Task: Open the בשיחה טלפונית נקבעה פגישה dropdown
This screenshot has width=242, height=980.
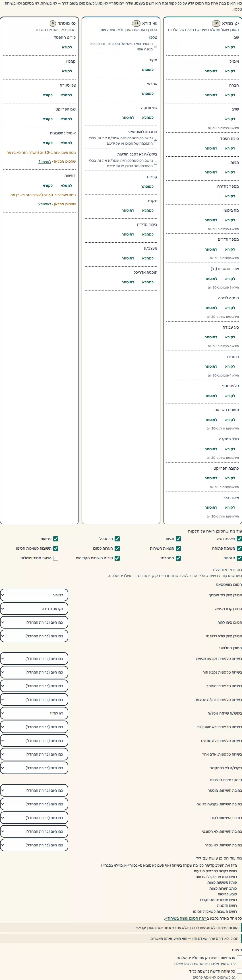Action: pos(34,658)
